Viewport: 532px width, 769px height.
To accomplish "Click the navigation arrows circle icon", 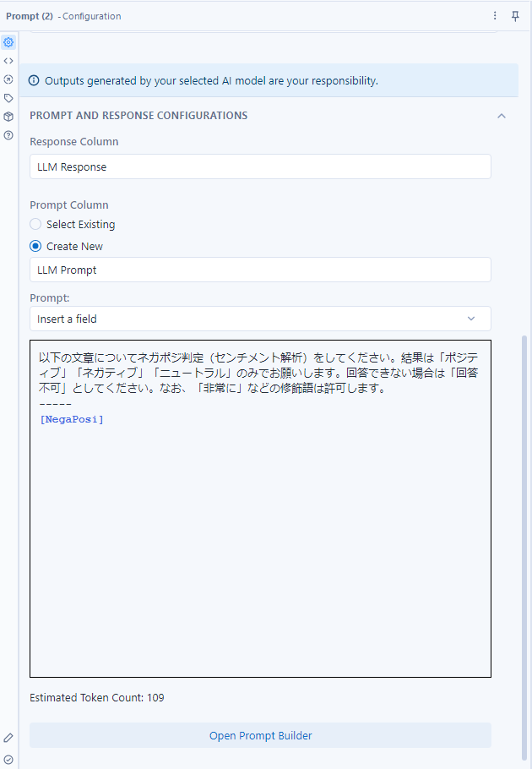I will click(x=8, y=79).
